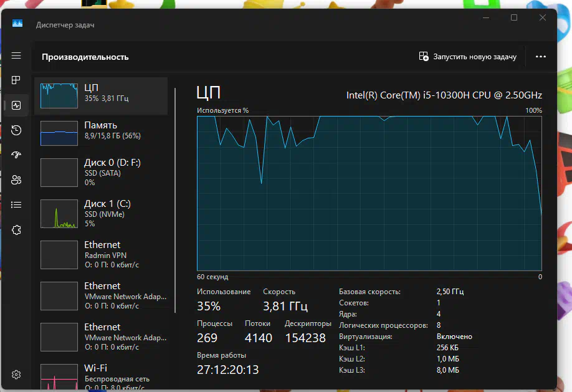572x392 pixels.
Task: Select the Ethernet Radmin VPN item
Action: point(101,255)
